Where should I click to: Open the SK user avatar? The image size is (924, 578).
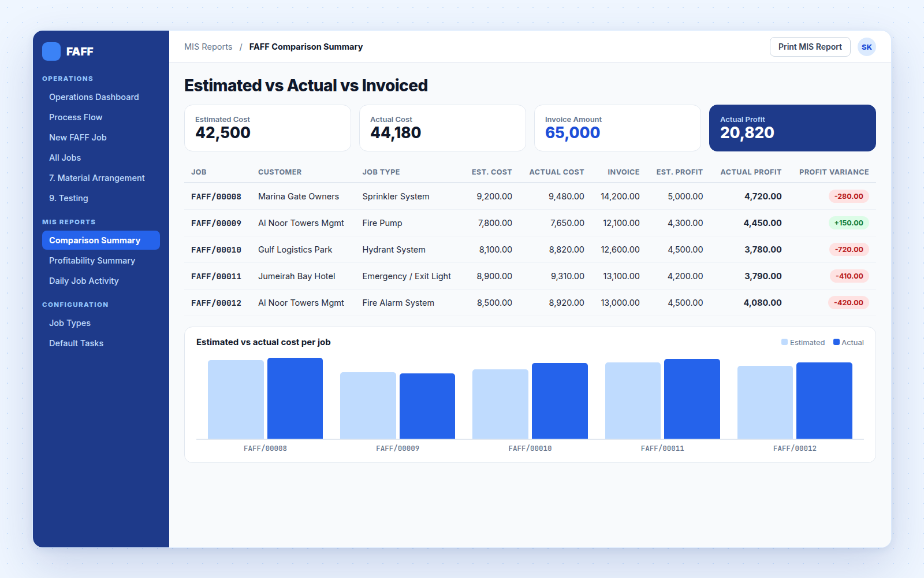click(867, 47)
